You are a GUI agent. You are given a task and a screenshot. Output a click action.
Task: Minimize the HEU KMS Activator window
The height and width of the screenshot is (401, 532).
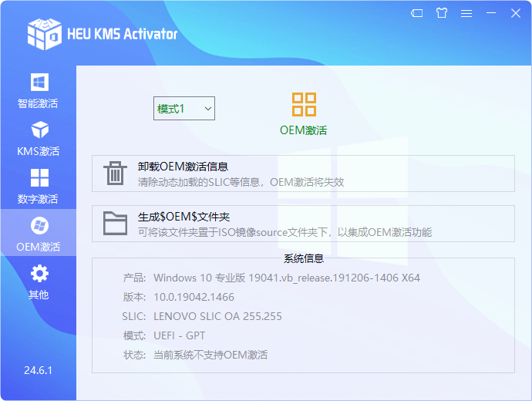coord(491,13)
